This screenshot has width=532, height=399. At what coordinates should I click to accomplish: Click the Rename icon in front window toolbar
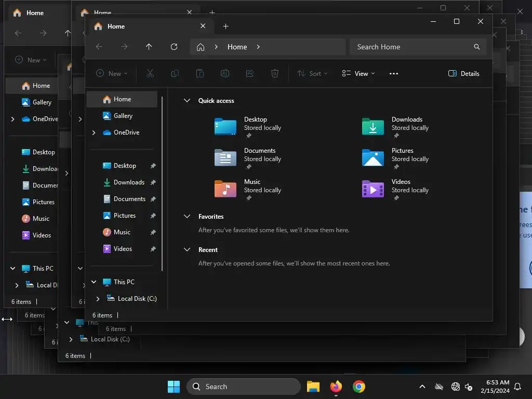224,73
